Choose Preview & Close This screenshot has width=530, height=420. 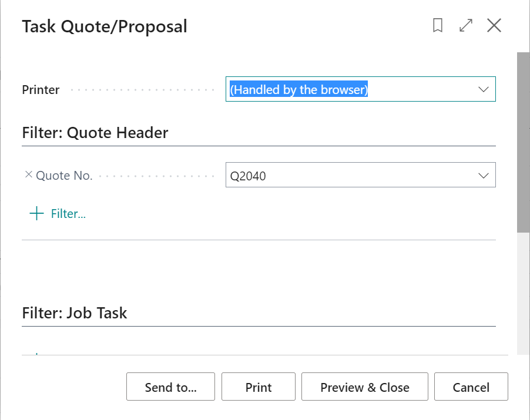[x=364, y=387]
